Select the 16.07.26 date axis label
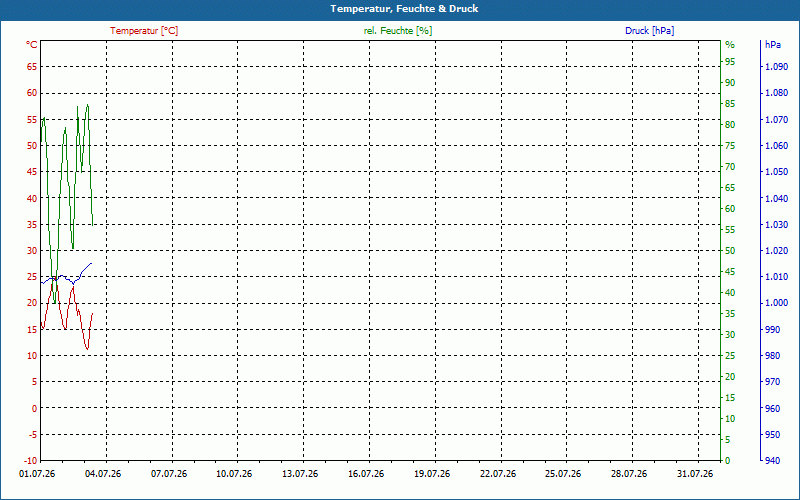This screenshot has width=800, height=500. coord(366,474)
